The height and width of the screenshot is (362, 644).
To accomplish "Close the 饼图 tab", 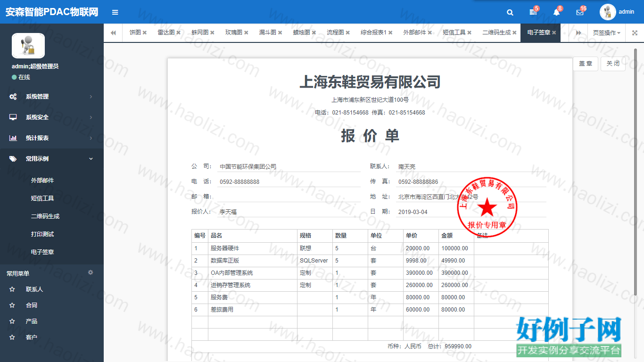I will click(x=145, y=33).
